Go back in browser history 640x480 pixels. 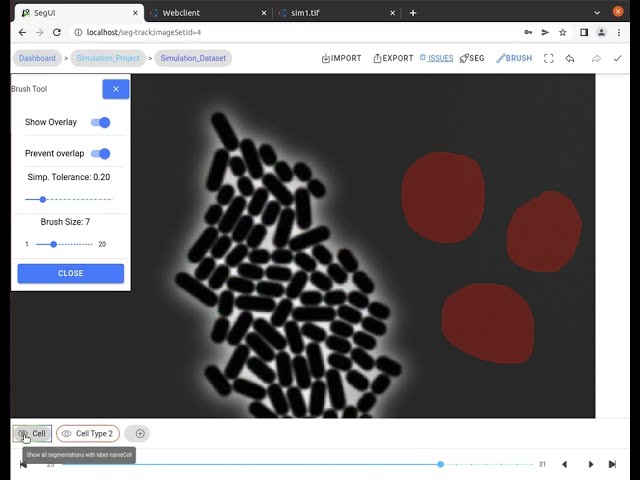22,32
